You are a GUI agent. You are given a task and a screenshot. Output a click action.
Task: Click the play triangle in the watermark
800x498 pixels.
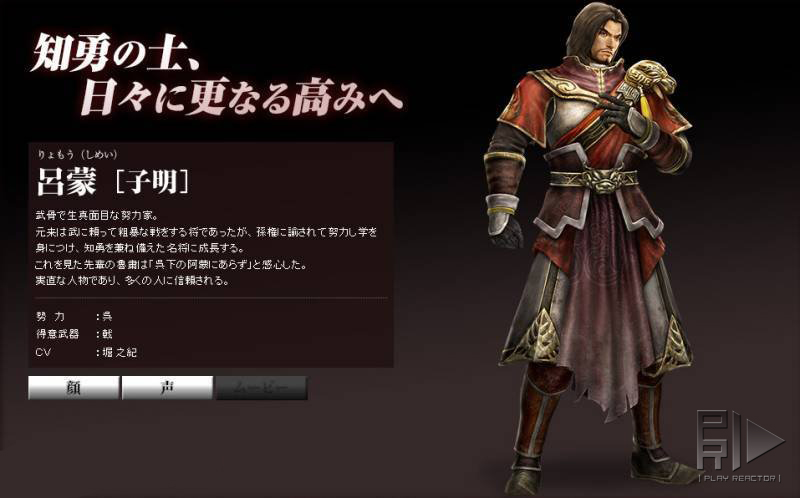click(765, 439)
